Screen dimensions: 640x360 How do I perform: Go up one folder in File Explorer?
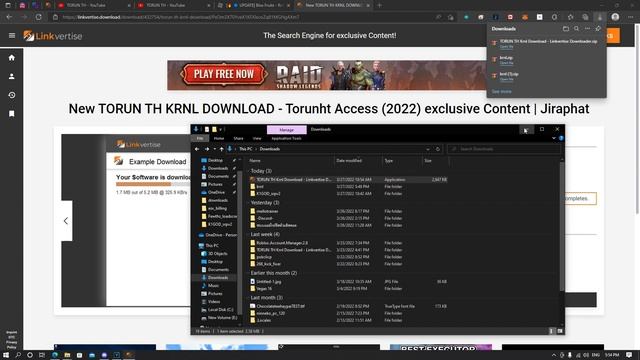[x=222, y=149]
